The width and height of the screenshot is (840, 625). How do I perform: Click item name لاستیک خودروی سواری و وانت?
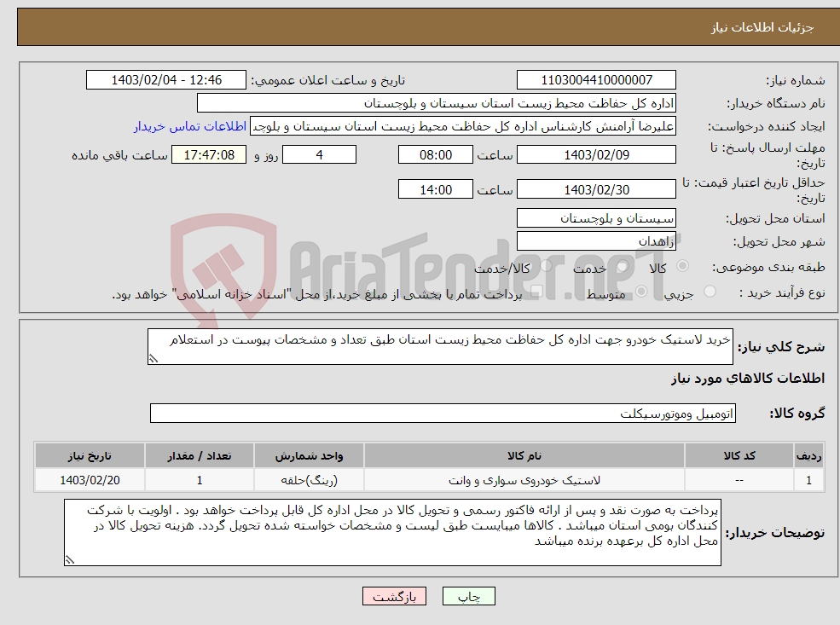point(524,480)
